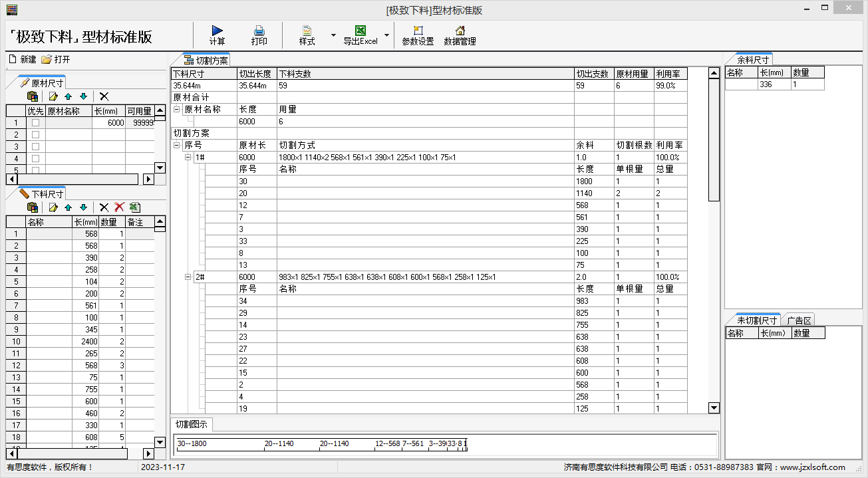Paste into the 下料尺寸 table
This screenshot has height=478, width=868.
point(32,207)
